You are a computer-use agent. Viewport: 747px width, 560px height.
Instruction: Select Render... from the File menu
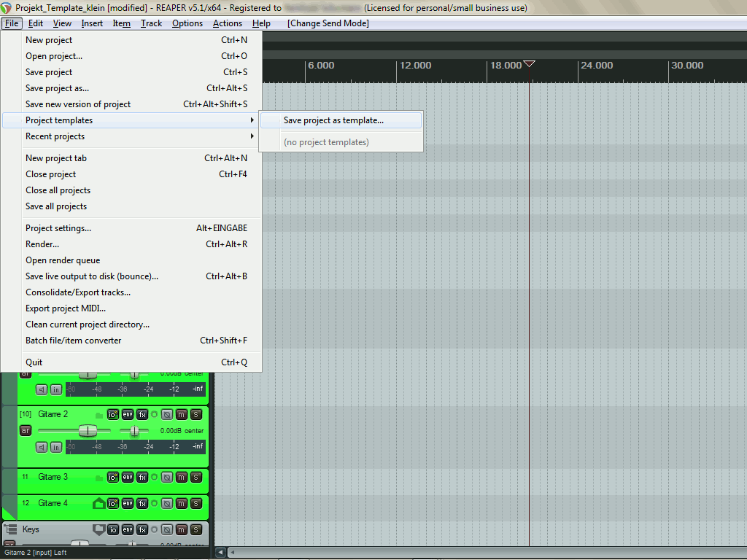(132, 244)
